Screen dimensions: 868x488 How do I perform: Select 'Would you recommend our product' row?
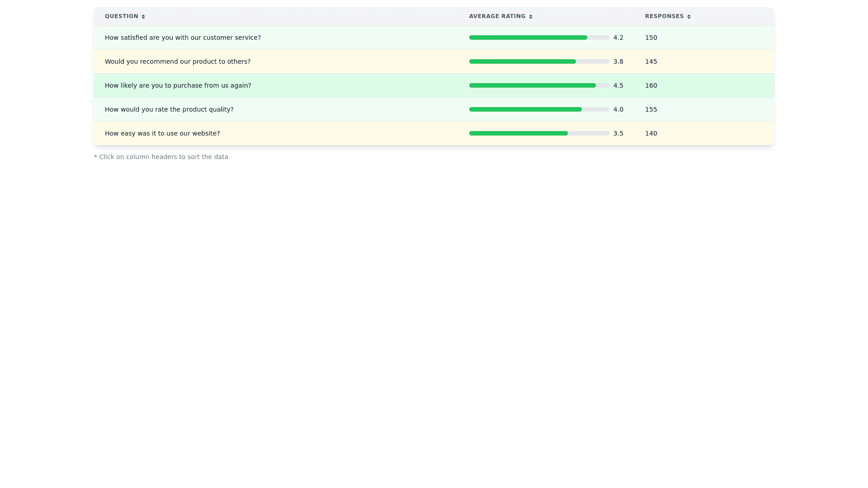(x=178, y=61)
